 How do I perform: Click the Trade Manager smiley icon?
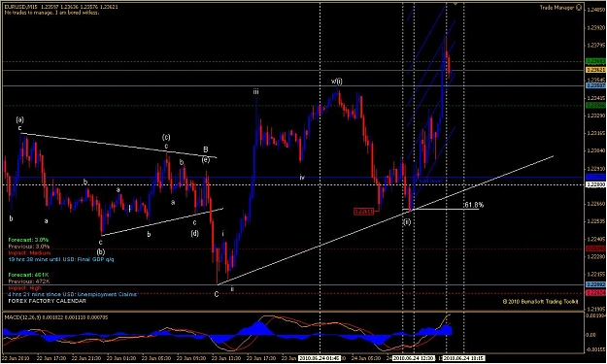point(579,8)
